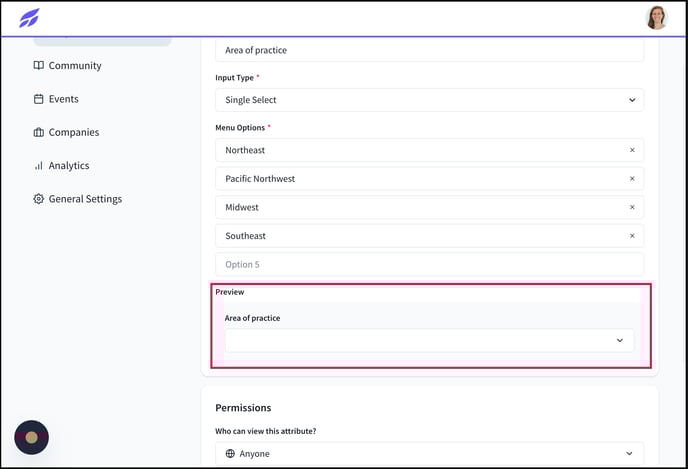Click the Companies briefcase icon
The image size is (688, 469).
pos(39,132)
